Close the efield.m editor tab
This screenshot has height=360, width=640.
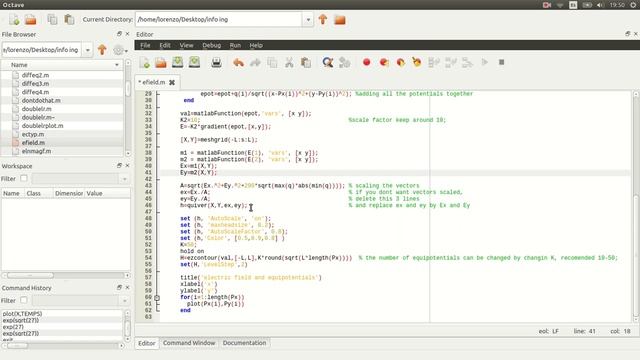172,82
